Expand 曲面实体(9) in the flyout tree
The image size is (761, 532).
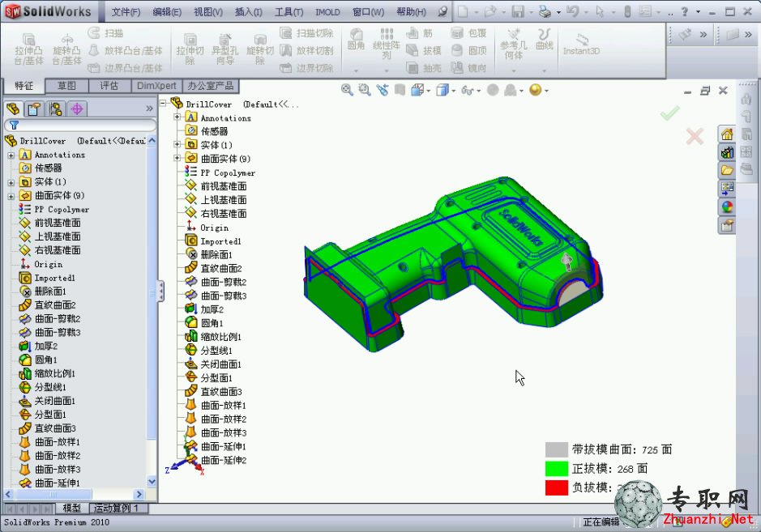[177, 158]
